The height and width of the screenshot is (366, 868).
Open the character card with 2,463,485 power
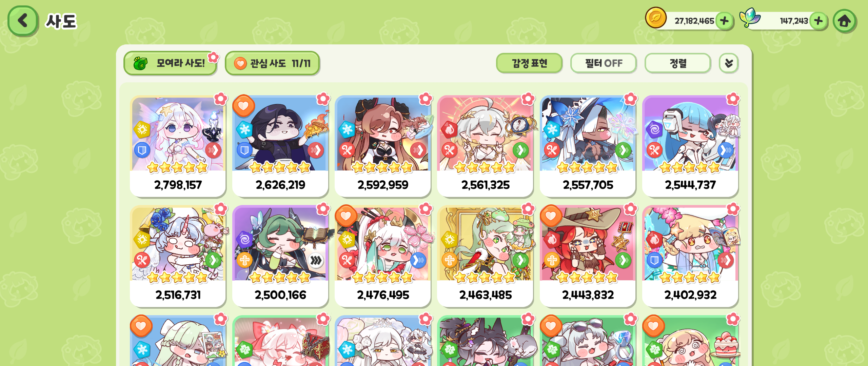point(485,257)
